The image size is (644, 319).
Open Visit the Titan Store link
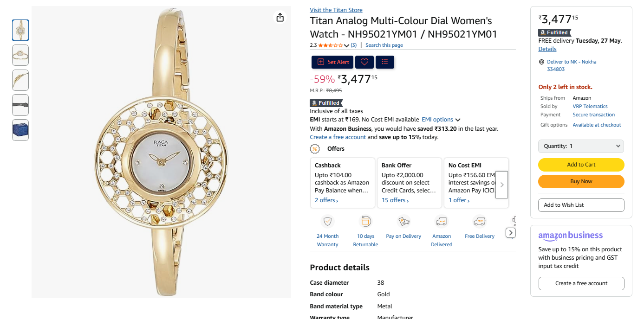(x=336, y=10)
